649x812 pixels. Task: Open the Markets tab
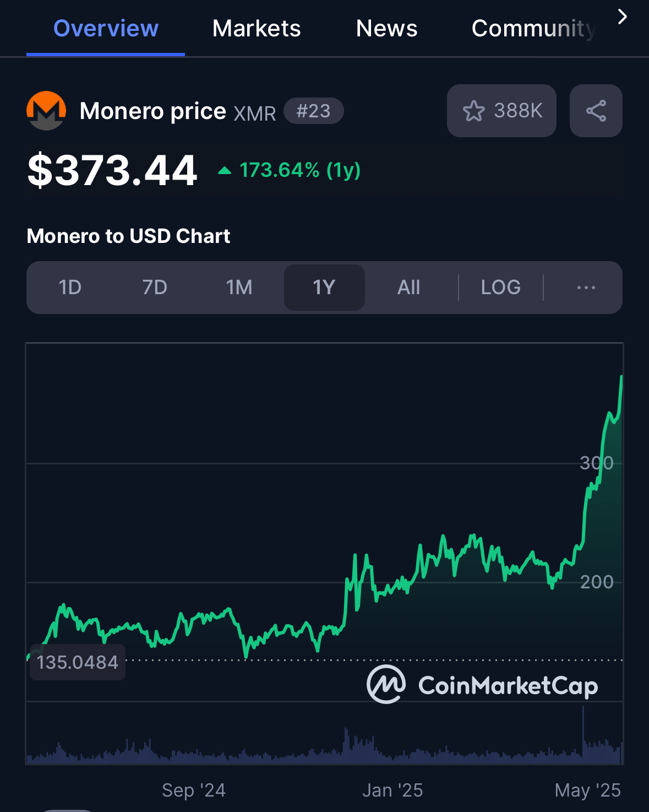pos(257,28)
